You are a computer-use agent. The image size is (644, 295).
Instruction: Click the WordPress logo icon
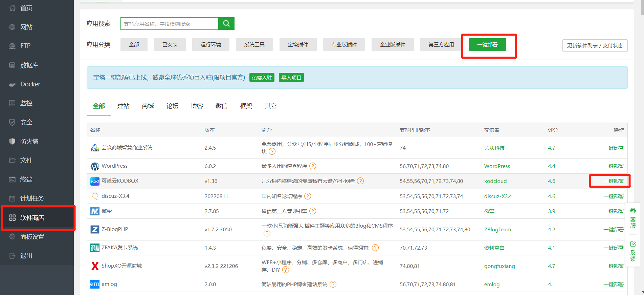[x=95, y=166]
